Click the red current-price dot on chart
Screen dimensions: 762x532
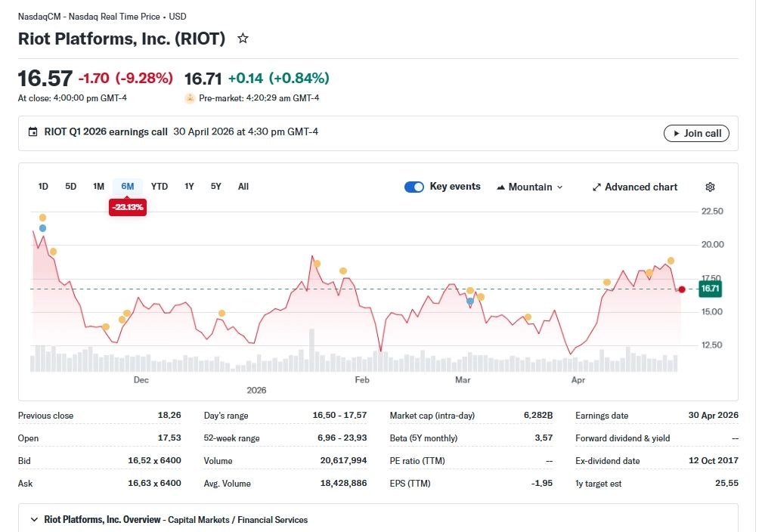click(682, 289)
